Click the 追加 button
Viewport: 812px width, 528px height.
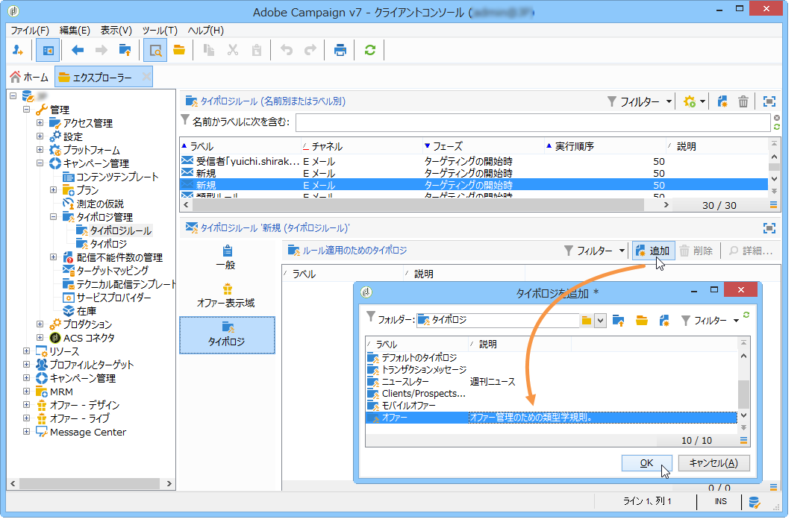pyautogui.click(x=653, y=251)
